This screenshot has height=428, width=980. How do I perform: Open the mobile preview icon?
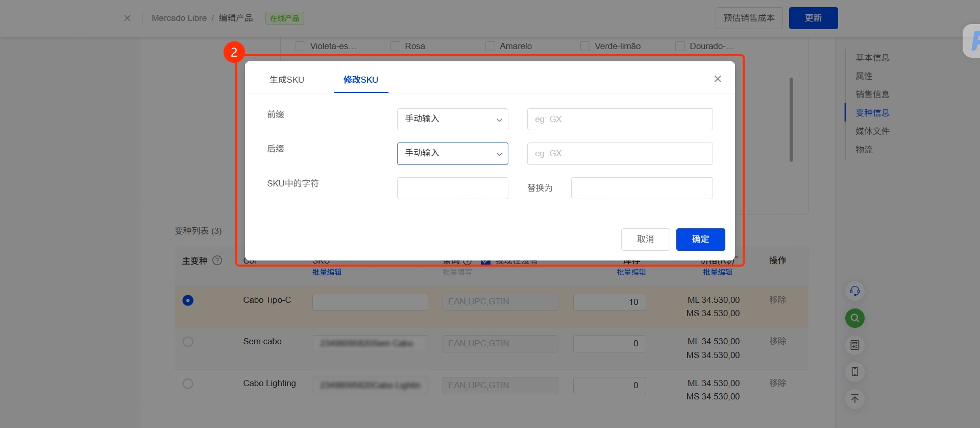855,372
